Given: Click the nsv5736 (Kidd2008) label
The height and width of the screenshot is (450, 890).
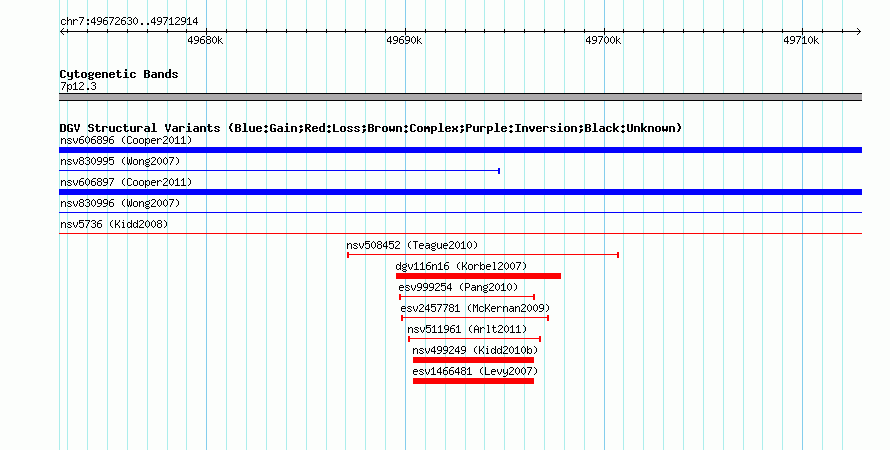Looking at the screenshot, I should 114,224.
